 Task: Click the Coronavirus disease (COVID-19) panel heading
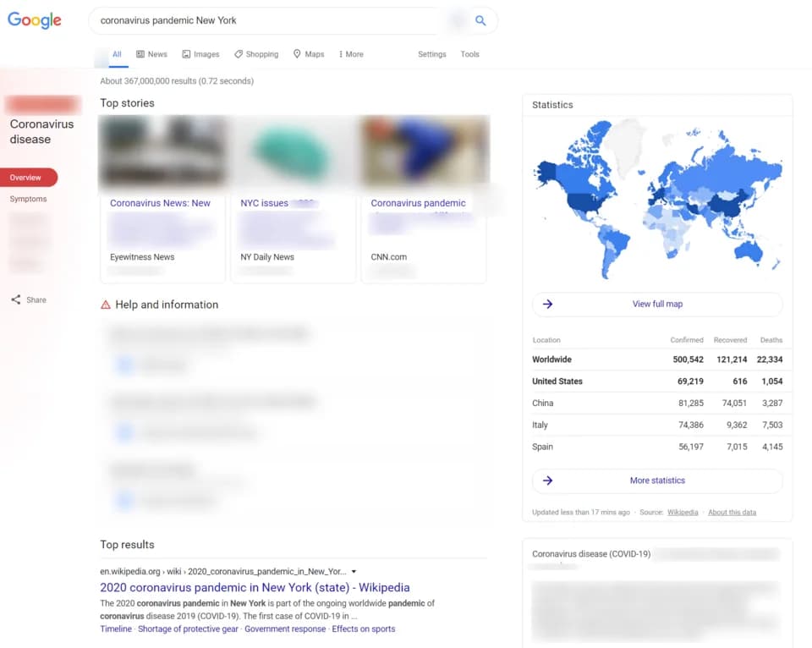591,554
